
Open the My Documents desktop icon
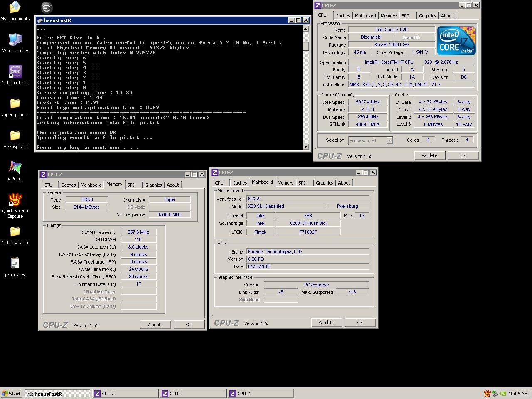click(x=15, y=11)
